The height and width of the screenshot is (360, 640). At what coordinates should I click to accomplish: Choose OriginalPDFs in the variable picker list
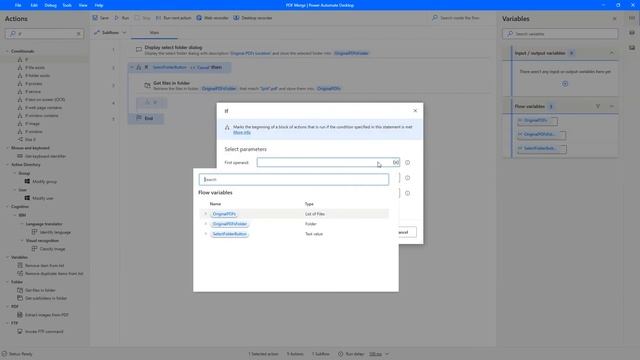coord(224,214)
